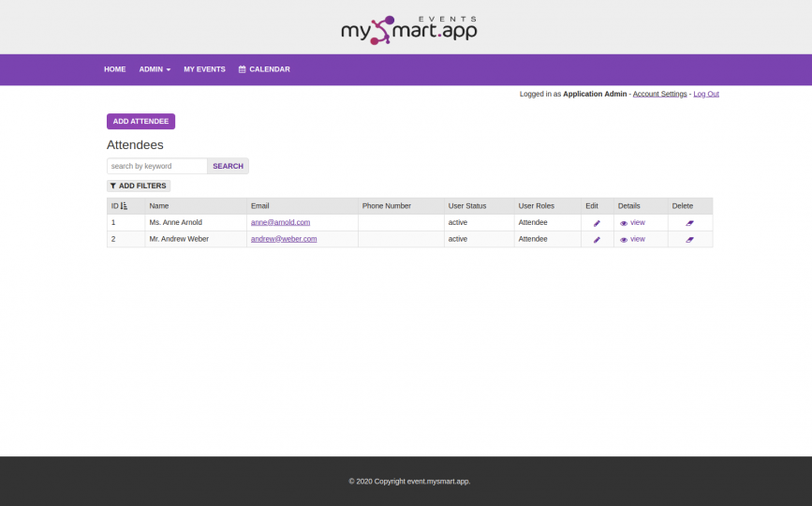The image size is (812, 506).
Task: Open My Events page
Action: tap(204, 69)
